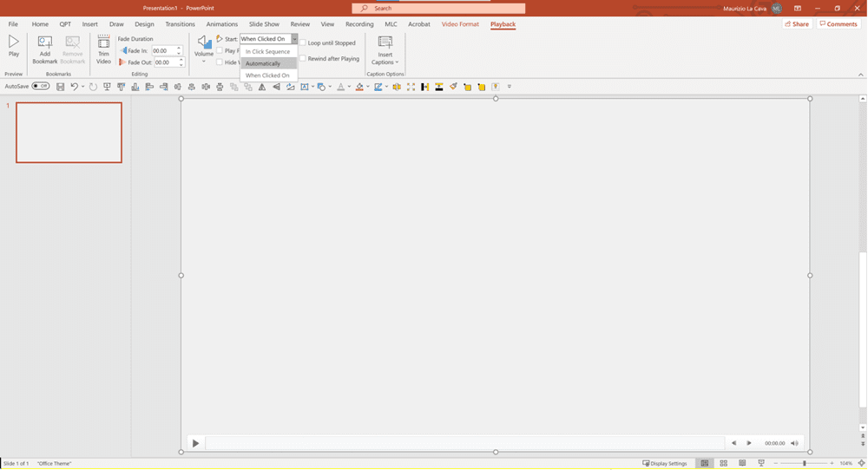Image resolution: width=868 pixels, height=470 pixels.
Task: Open the Animations tab
Action: [222, 24]
